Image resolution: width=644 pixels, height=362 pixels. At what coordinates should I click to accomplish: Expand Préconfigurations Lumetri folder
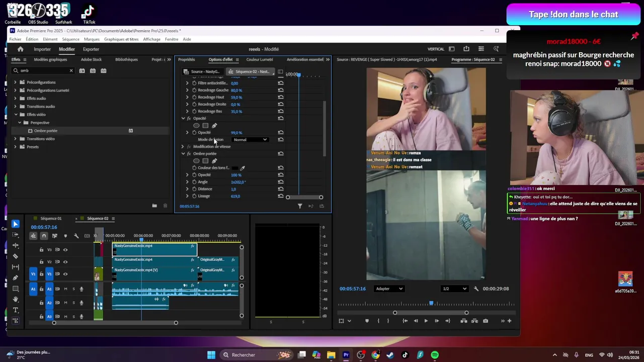[15, 90]
